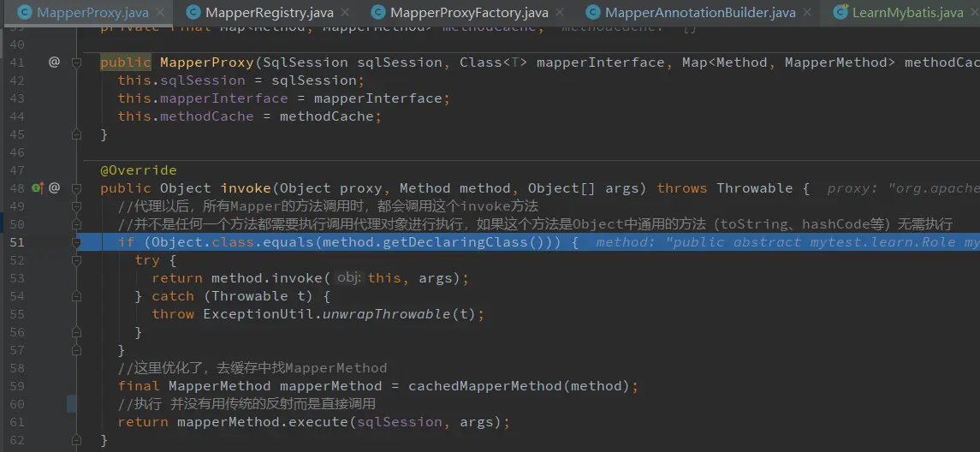
Task: Click 'MapperProxy' constructor name on line 41
Action: click(x=207, y=62)
